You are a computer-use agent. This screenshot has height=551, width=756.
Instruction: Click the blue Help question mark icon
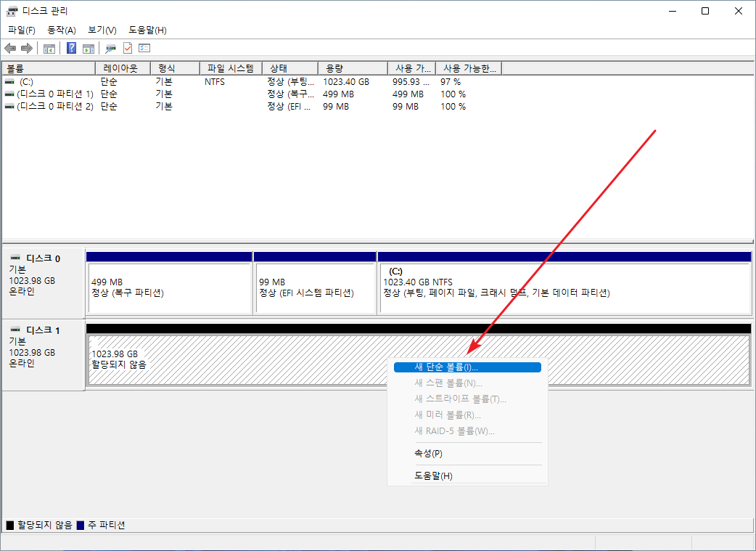click(72, 49)
